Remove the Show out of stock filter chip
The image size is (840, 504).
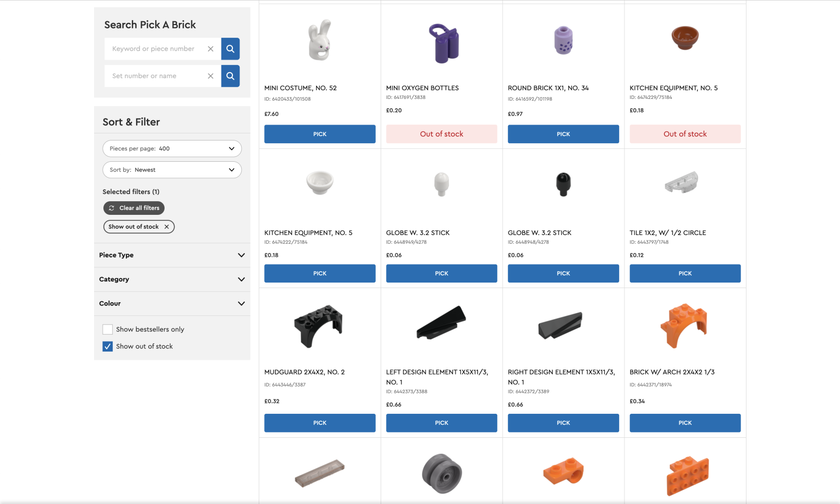(167, 226)
